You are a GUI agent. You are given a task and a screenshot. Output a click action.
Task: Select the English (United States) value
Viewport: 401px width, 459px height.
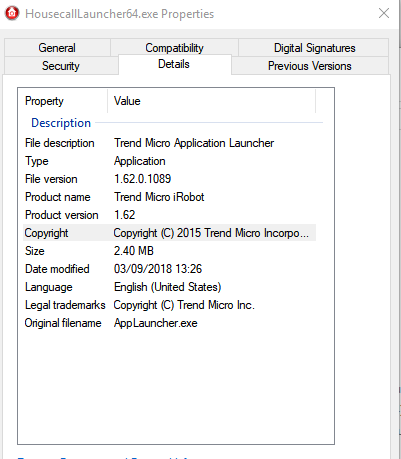(x=168, y=287)
